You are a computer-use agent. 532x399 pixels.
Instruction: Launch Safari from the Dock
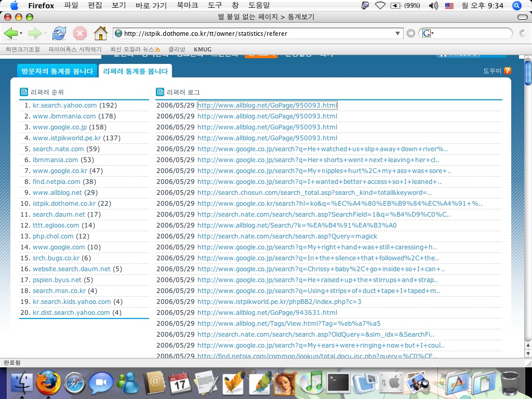coord(75,384)
